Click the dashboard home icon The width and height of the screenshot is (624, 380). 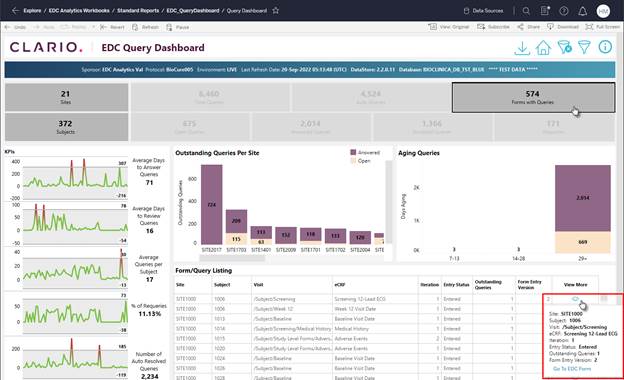click(543, 48)
